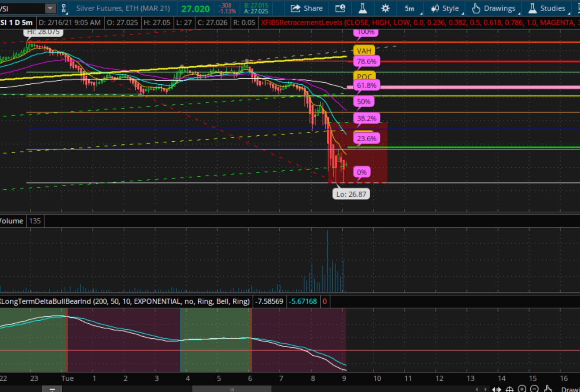Click the horizontal chart scrollbar thumb
The image size is (580, 392).
pyautogui.click(x=232, y=389)
